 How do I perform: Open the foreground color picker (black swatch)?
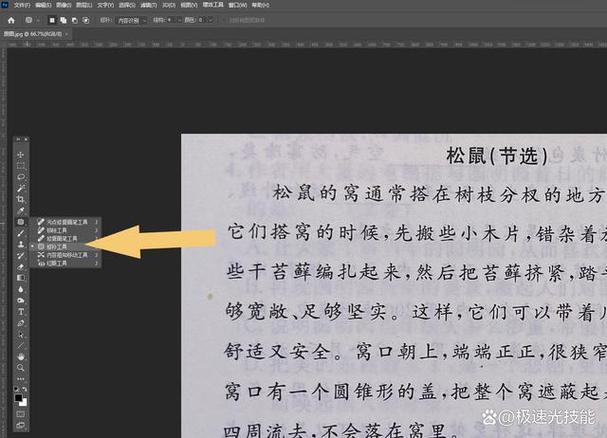pos(18,397)
